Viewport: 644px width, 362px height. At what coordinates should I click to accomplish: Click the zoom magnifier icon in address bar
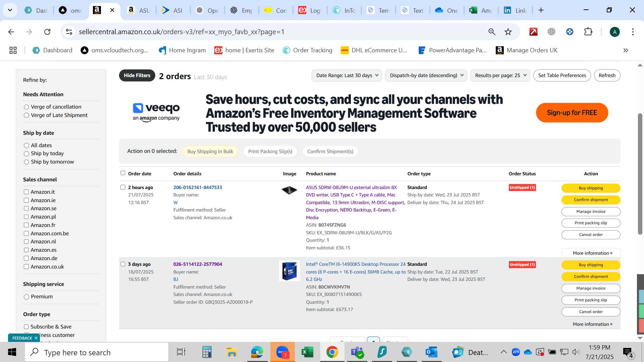click(492, 32)
